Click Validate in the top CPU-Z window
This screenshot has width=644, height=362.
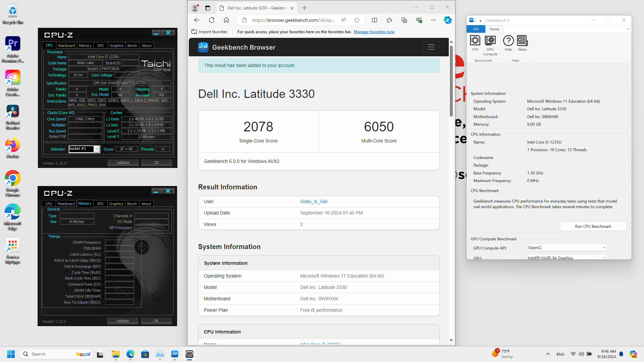123,163
